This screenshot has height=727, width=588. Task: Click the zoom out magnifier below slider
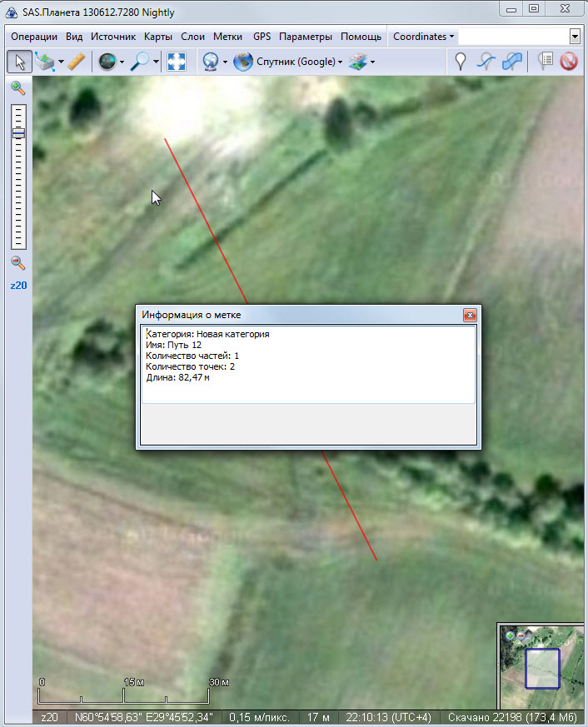pyautogui.click(x=17, y=263)
